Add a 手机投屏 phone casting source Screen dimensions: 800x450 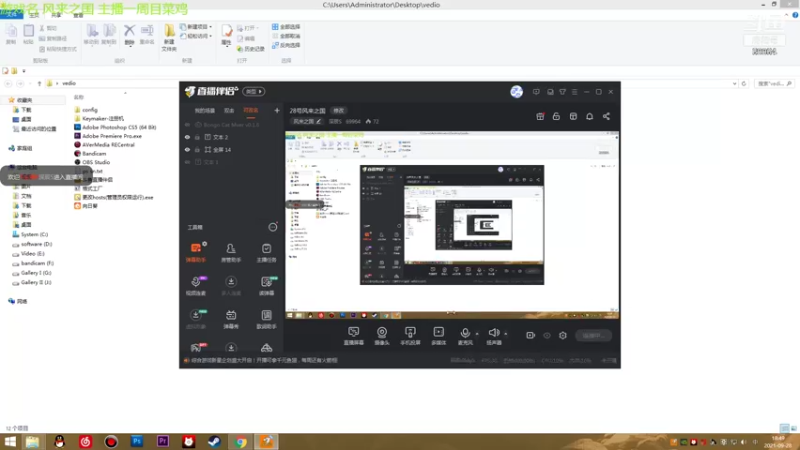410,336
